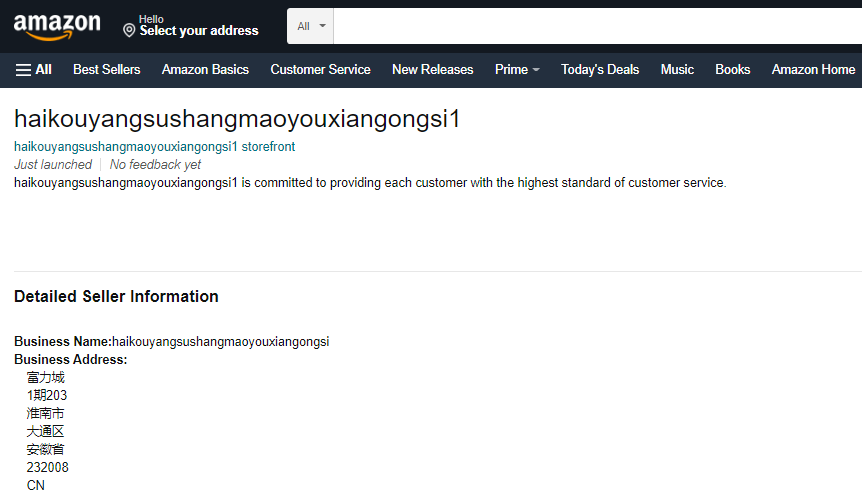862x499 pixels.
Task: Go to Music
Action: tap(677, 70)
